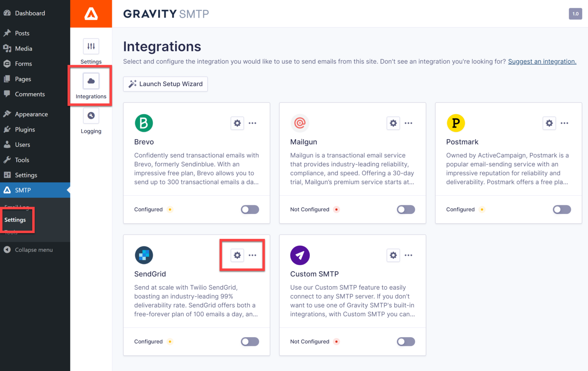
Task: Open Brevo integration settings gear
Action: pyautogui.click(x=237, y=123)
